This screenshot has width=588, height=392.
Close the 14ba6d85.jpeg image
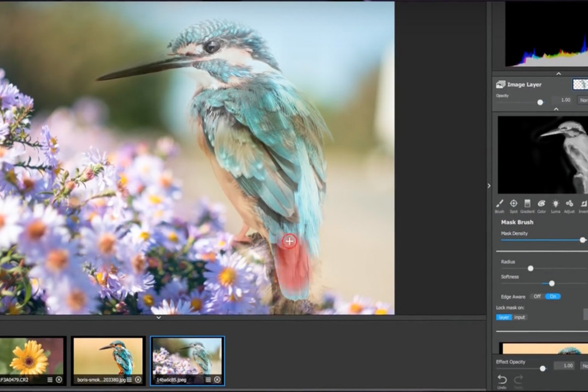tap(217, 379)
